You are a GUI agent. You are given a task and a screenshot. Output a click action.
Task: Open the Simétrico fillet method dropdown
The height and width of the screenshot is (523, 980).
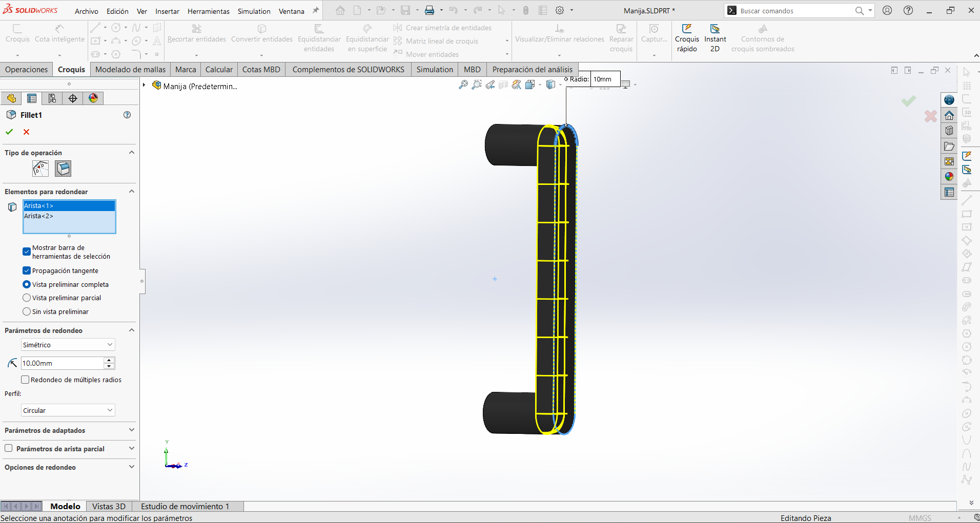tap(68, 345)
